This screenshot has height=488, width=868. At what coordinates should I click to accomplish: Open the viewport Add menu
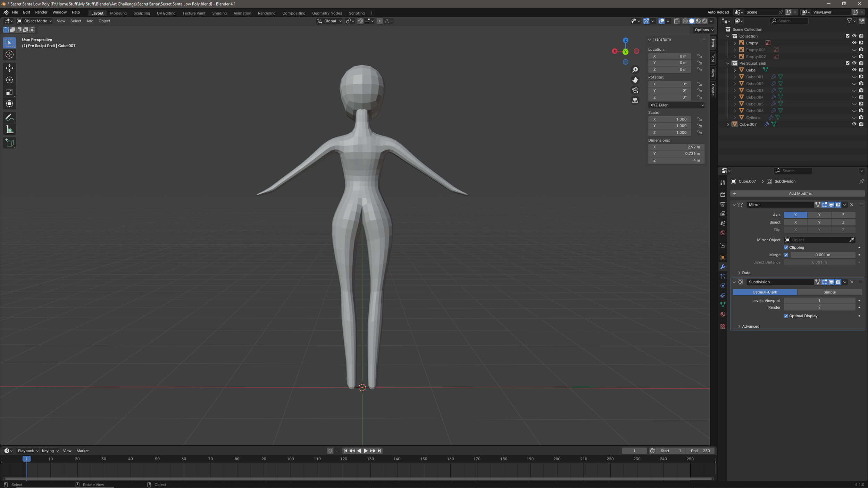pyautogui.click(x=90, y=21)
